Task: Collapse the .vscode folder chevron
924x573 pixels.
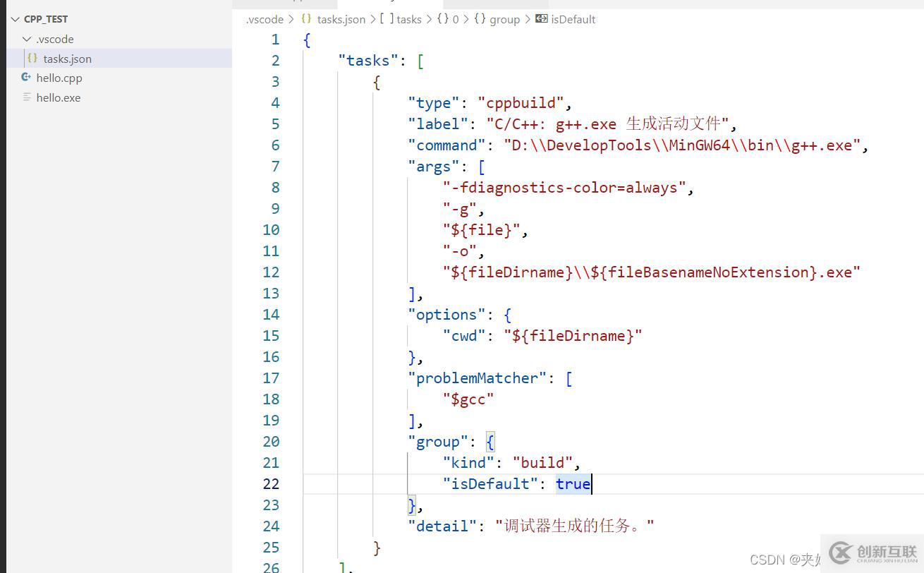Action: pyautogui.click(x=27, y=39)
